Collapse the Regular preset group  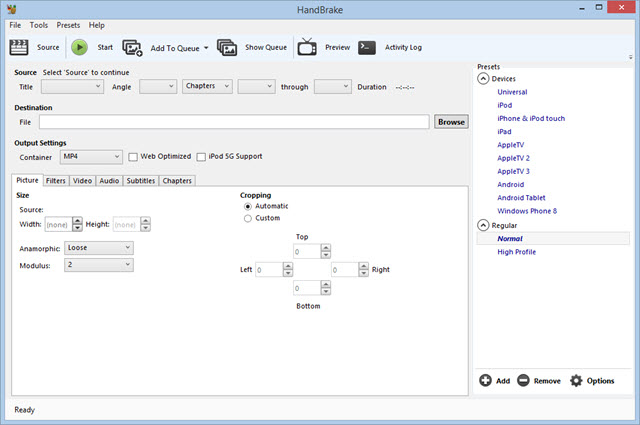483,225
